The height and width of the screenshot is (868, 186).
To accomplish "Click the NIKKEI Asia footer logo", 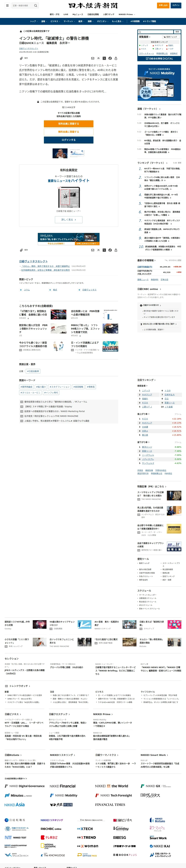I will [x=14, y=804].
